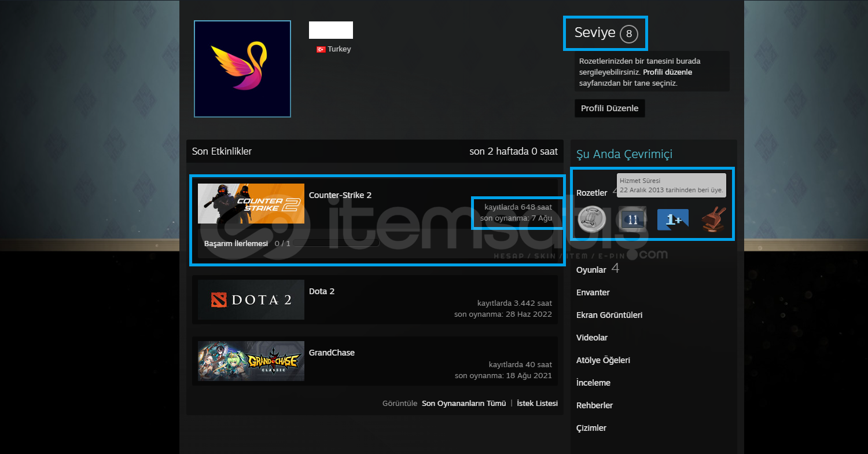Click 'kayıtlarda 648 saat' text
The height and width of the screenshot is (454, 868).
pos(518,207)
